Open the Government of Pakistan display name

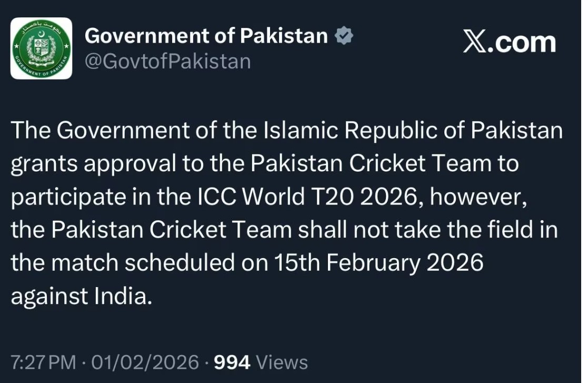(206, 36)
